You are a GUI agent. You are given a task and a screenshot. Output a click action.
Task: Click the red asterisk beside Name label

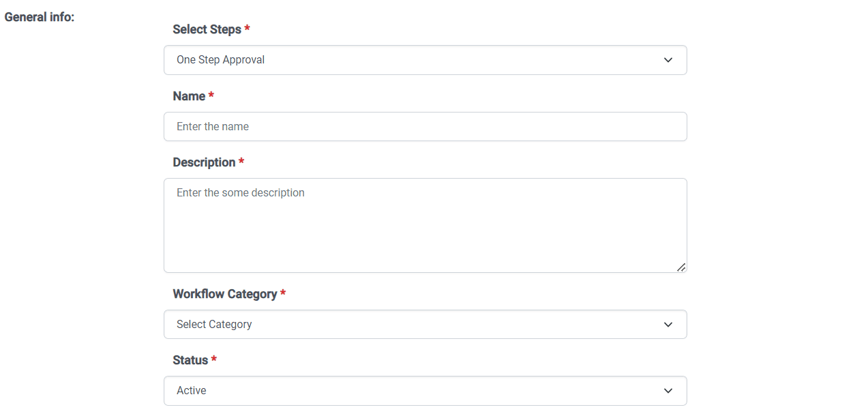point(211,96)
